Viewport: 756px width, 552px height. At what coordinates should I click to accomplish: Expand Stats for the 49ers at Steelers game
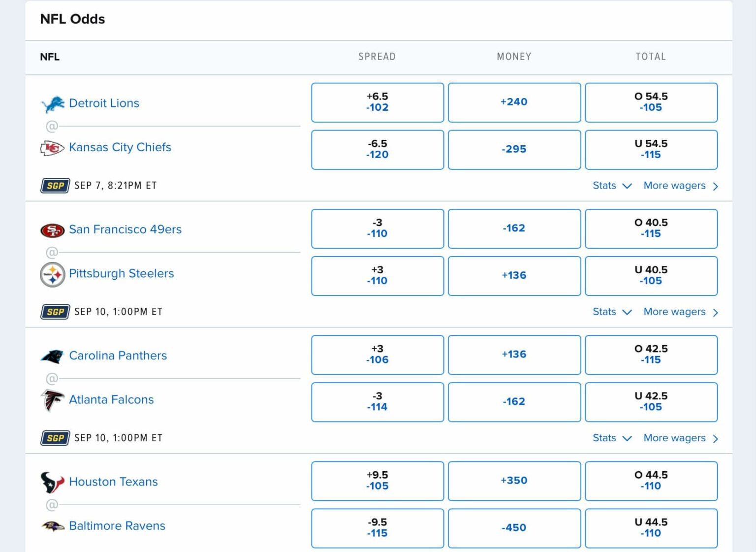click(x=612, y=312)
